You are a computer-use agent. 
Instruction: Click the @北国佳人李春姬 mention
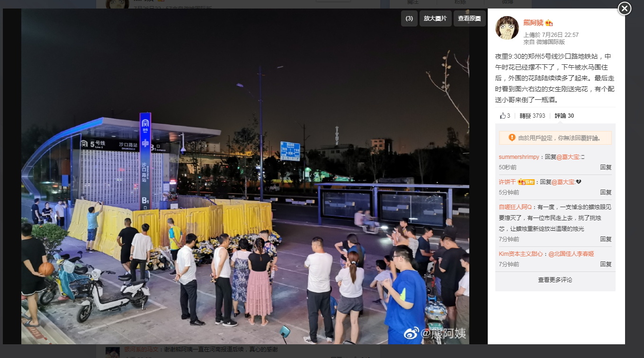coord(571,254)
